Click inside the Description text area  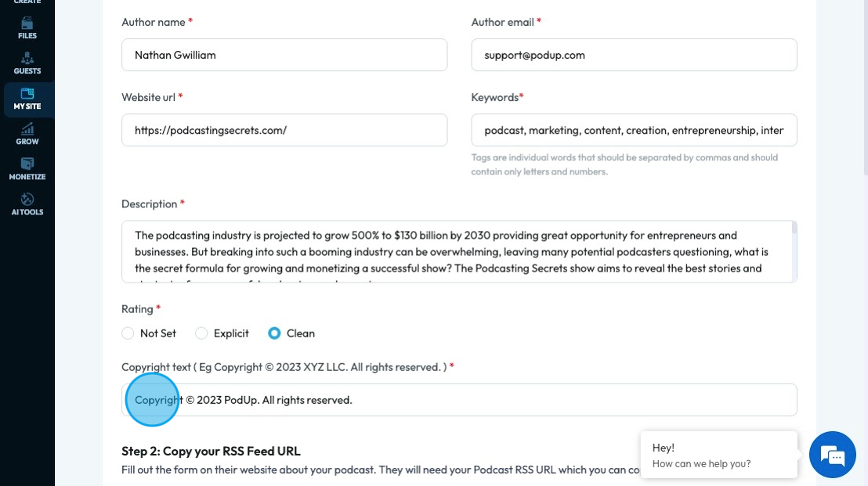[x=454, y=251]
